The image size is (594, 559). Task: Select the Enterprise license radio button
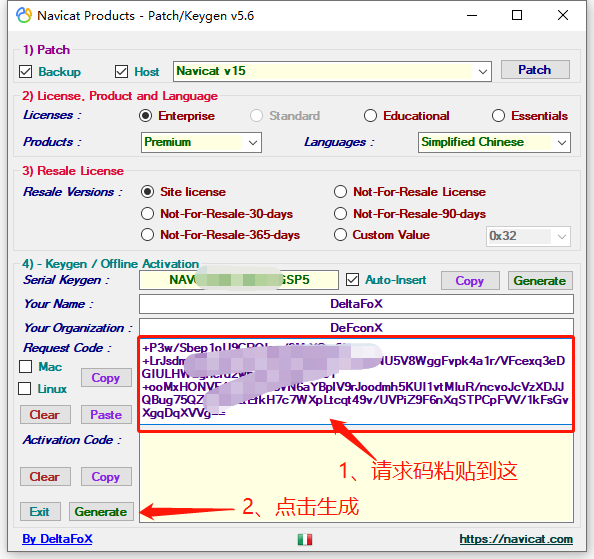pyautogui.click(x=145, y=116)
